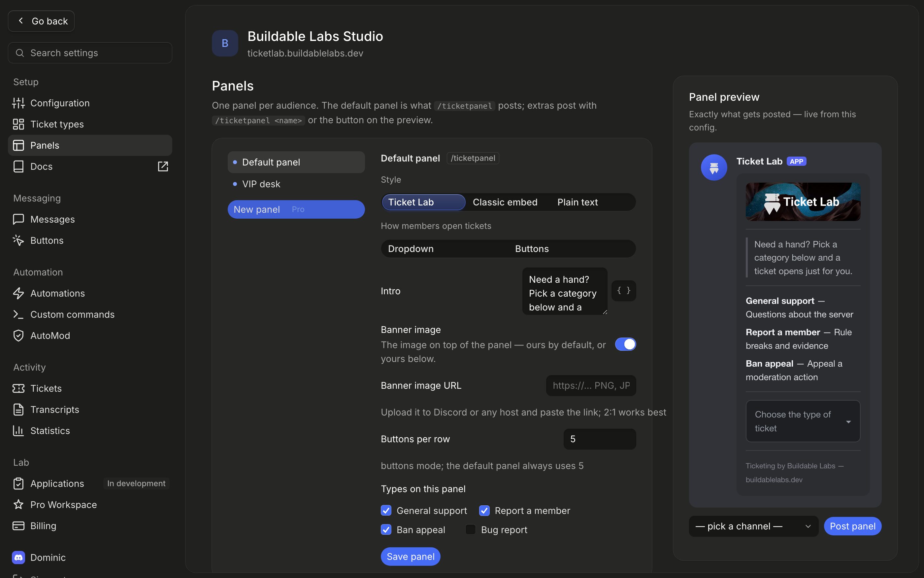The height and width of the screenshot is (578, 924).
Task: Click the Intro text area
Action: coord(565,291)
